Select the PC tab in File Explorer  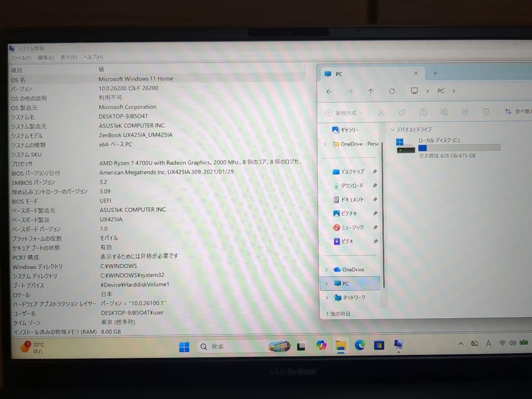click(371, 73)
